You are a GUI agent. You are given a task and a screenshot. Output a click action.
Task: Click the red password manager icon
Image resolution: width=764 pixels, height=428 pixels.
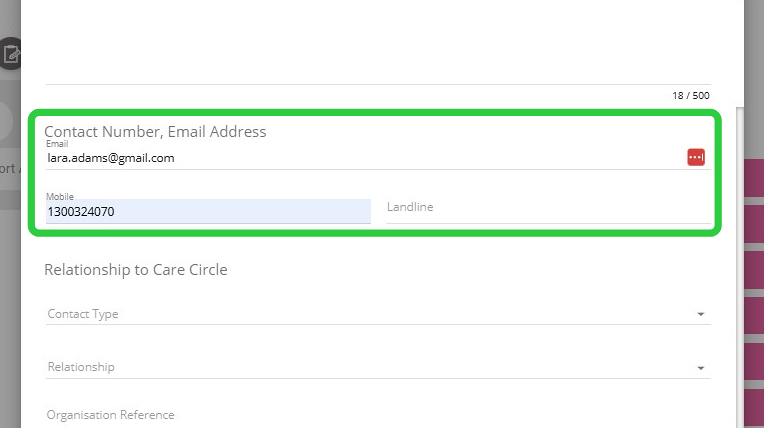pos(696,157)
